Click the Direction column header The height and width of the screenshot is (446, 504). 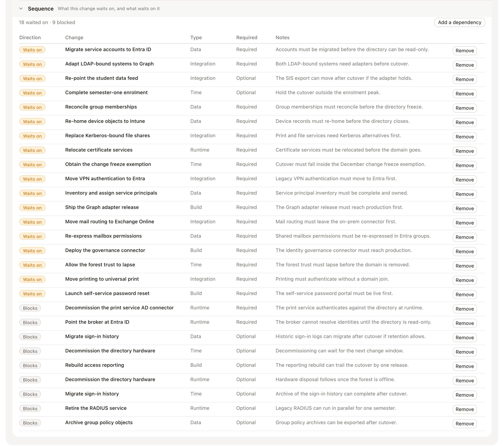tap(30, 38)
